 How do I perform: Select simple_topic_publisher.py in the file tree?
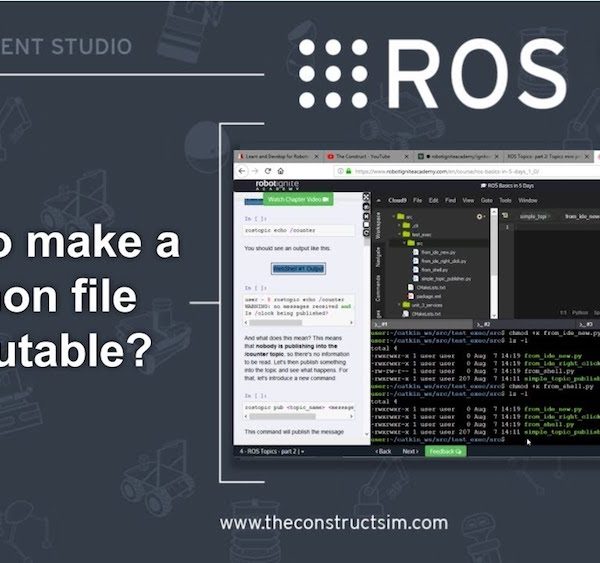pos(446,279)
